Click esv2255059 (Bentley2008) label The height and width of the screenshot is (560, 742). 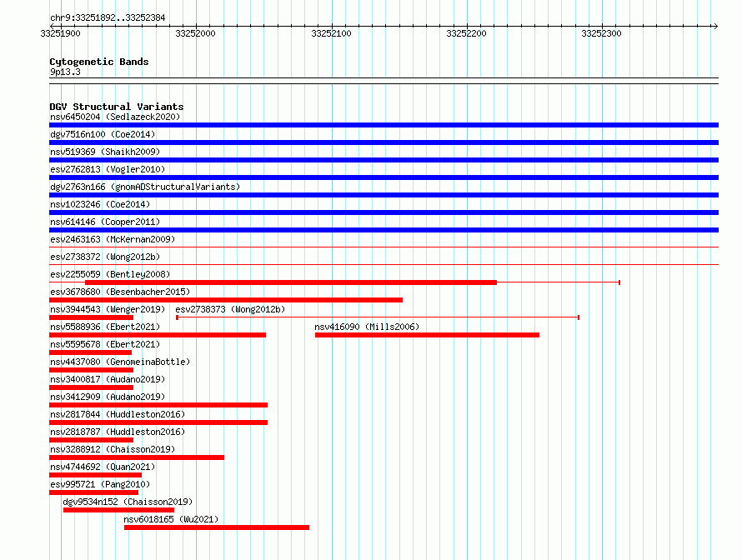coord(110,274)
